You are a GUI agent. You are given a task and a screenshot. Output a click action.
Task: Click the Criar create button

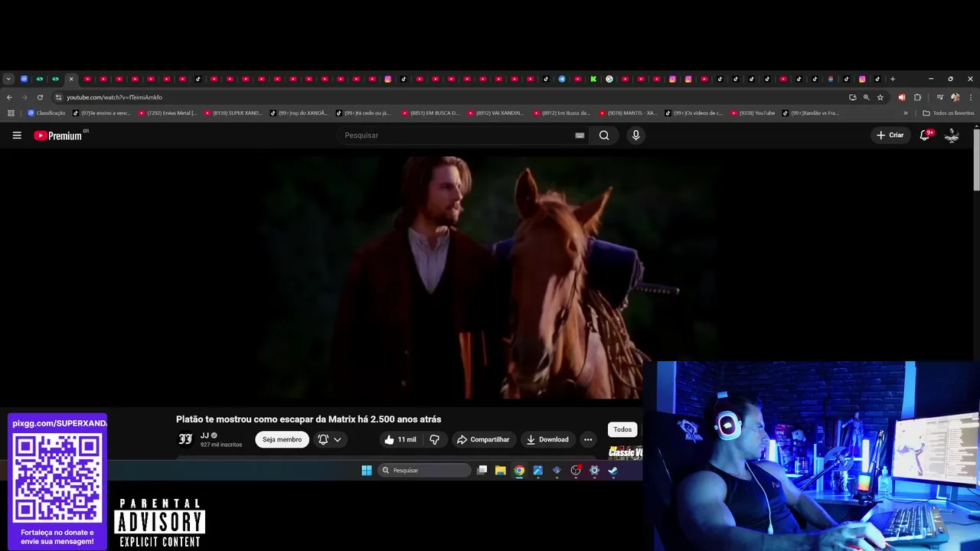coord(890,135)
